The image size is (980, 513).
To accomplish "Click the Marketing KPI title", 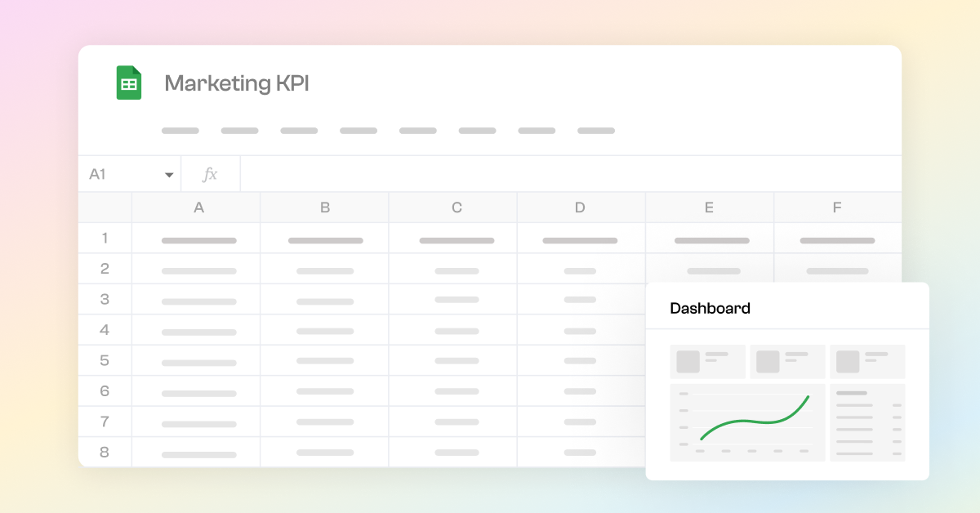I will 237,83.
